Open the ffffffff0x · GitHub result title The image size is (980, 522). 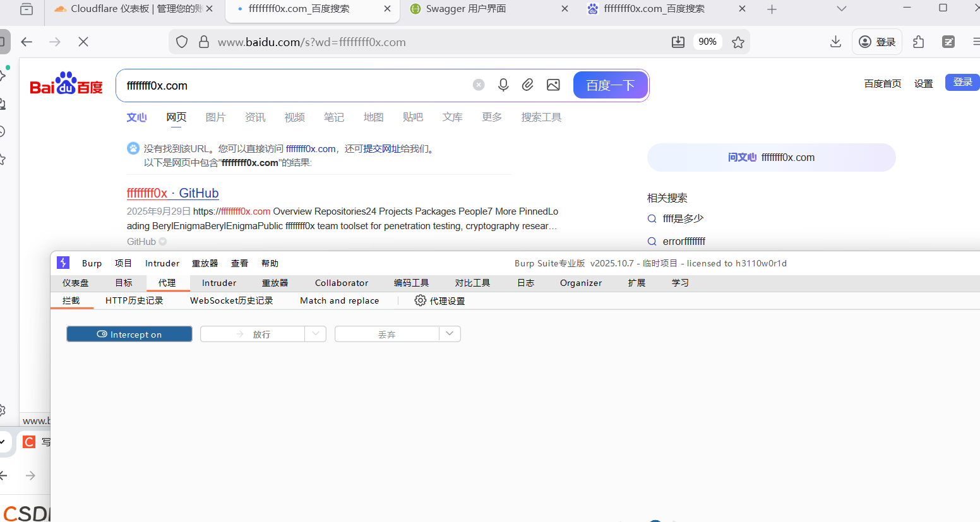click(172, 193)
